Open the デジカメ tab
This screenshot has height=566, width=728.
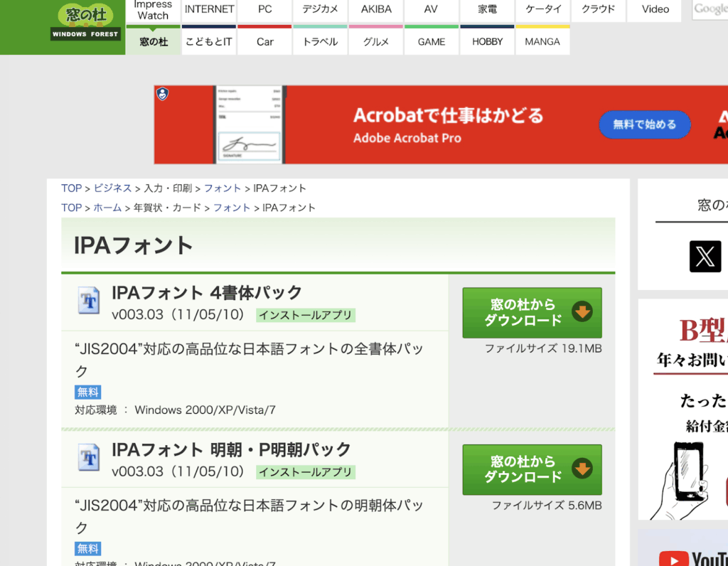[321, 9]
